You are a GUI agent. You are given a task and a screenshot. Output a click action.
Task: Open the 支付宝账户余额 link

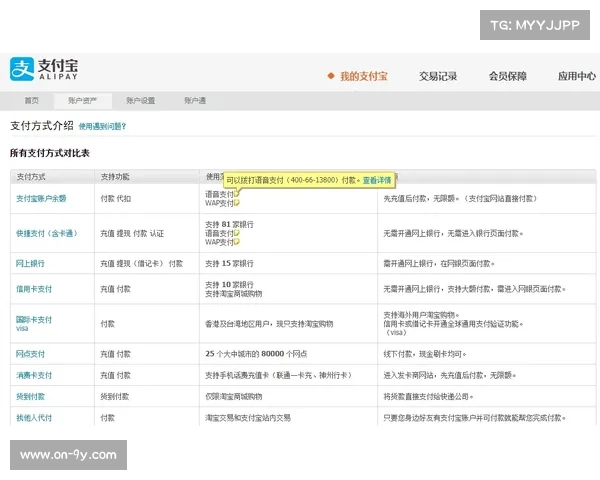[x=41, y=198]
